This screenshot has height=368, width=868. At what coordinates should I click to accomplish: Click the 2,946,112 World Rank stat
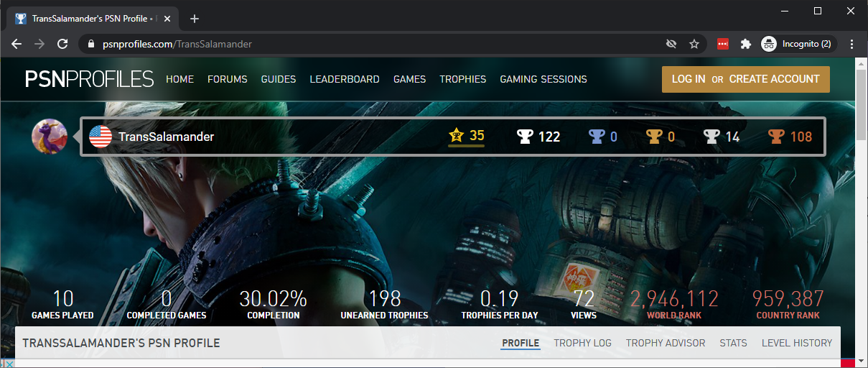(x=674, y=305)
